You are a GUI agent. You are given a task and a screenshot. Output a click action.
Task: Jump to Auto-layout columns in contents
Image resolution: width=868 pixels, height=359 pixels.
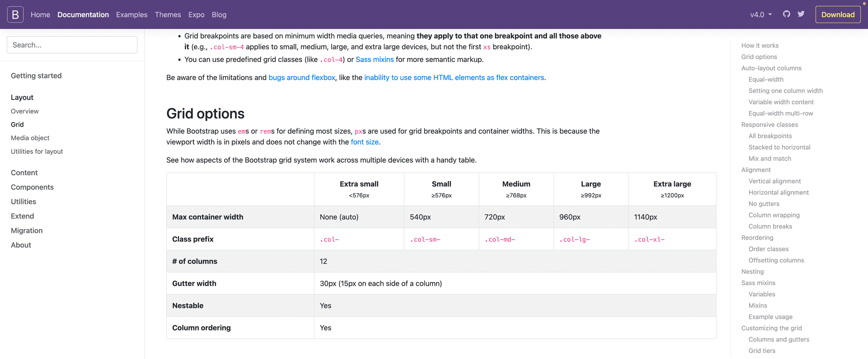coord(771,68)
